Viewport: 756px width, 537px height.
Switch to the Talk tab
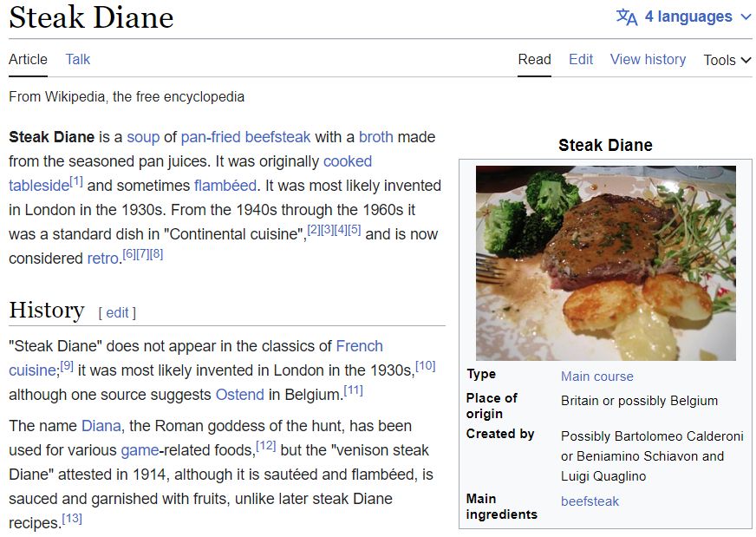point(77,59)
